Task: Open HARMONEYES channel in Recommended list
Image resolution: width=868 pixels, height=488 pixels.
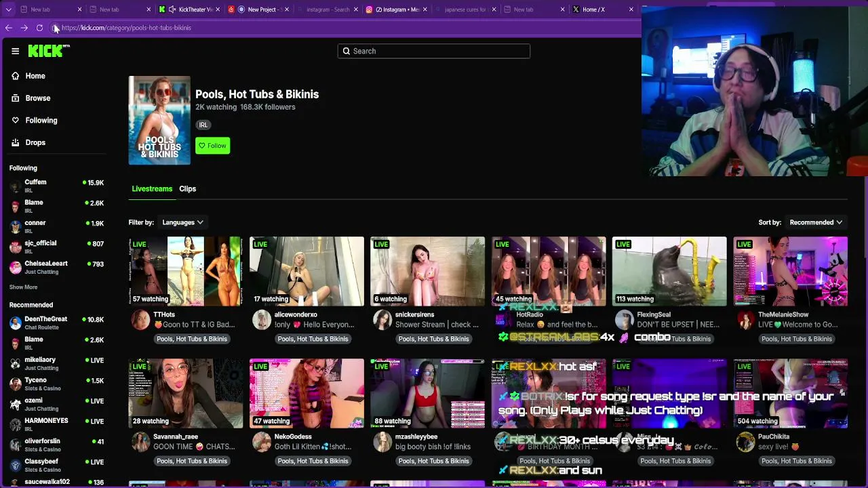Action: [57, 425]
